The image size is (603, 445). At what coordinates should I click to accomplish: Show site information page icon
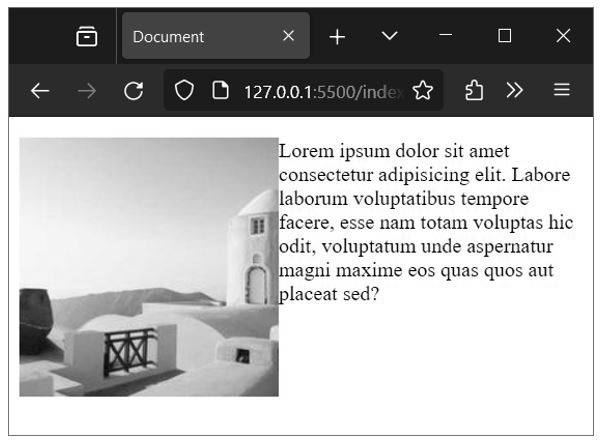[220, 91]
